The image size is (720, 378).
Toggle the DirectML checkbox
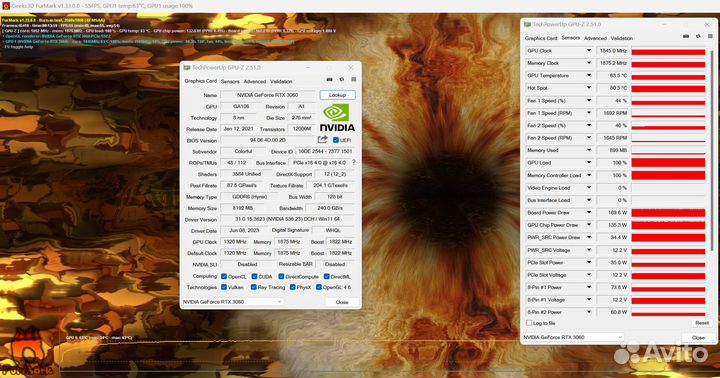(326, 276)
